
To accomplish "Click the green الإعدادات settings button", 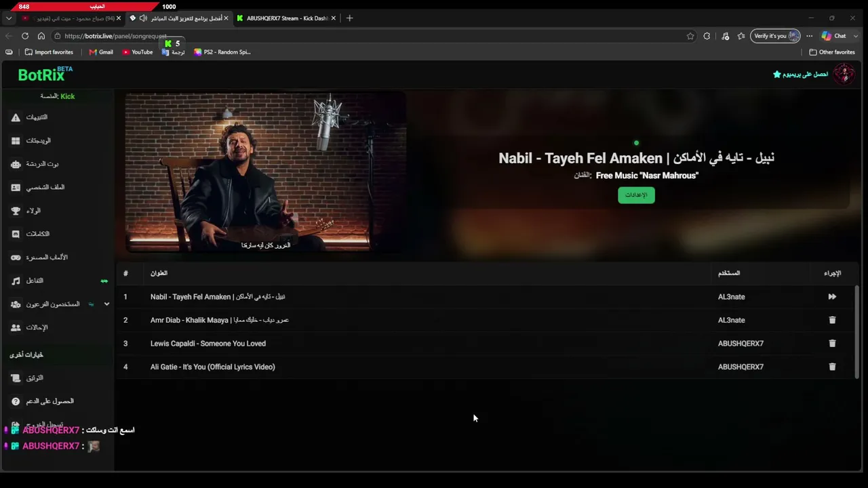I will 636,195.
